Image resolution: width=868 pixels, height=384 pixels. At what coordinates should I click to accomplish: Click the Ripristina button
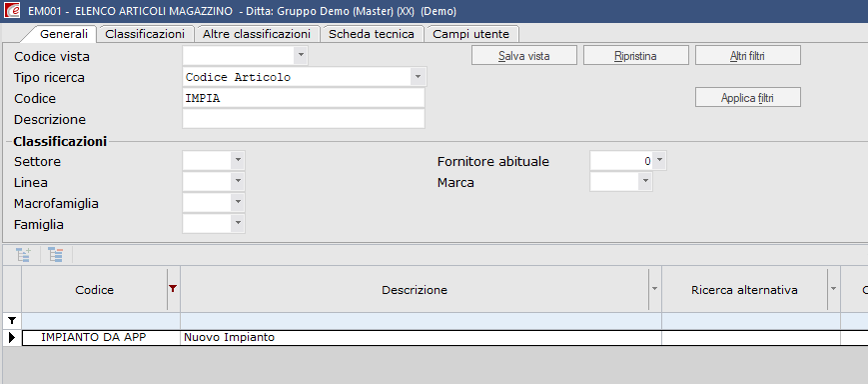click(x=636, y=55)
